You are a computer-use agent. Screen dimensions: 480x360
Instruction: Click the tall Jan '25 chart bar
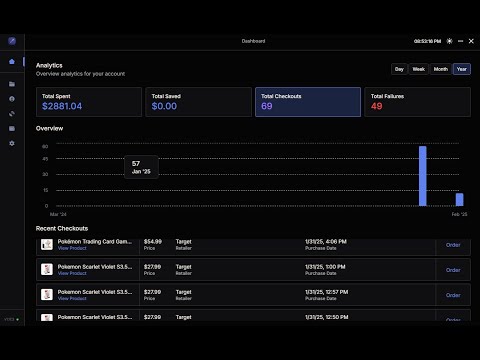pos(423,176)
